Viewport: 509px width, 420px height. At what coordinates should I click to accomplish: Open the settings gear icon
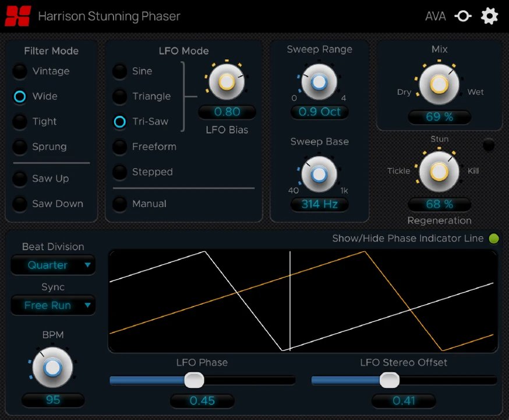[x=489, y=16]
